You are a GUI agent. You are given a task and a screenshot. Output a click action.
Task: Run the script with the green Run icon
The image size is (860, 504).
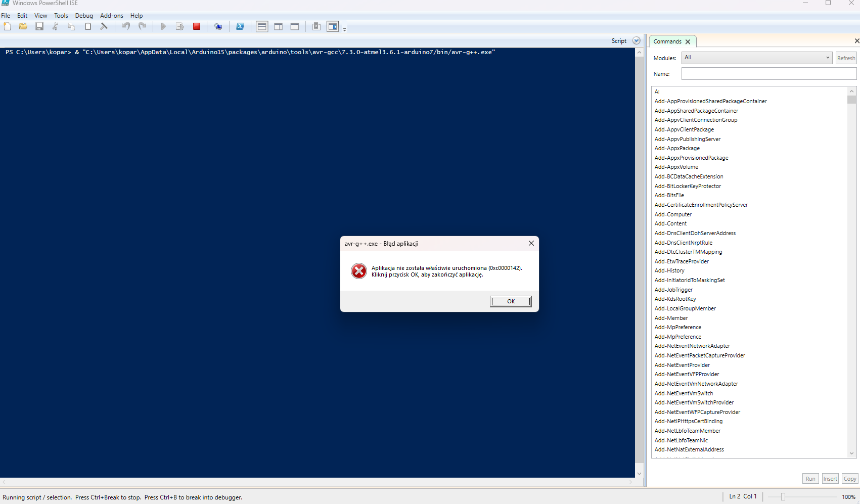tap(163, 26)
